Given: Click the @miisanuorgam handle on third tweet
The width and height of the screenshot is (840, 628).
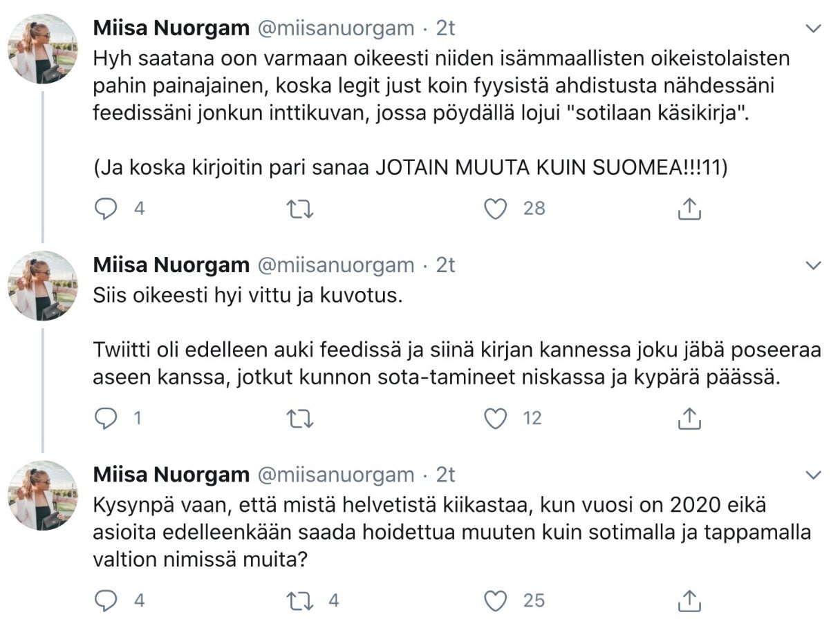Looking at the screenshot, I should 336,475.
